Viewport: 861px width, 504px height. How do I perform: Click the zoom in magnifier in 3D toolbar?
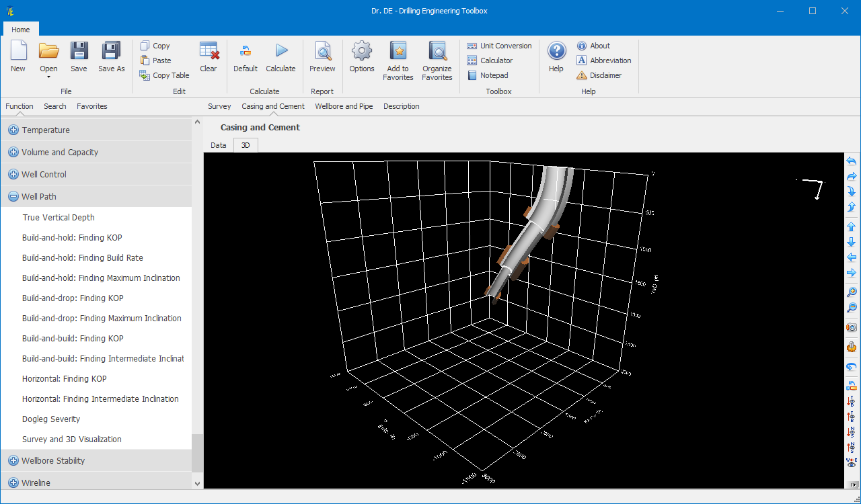tap(851, 292)
